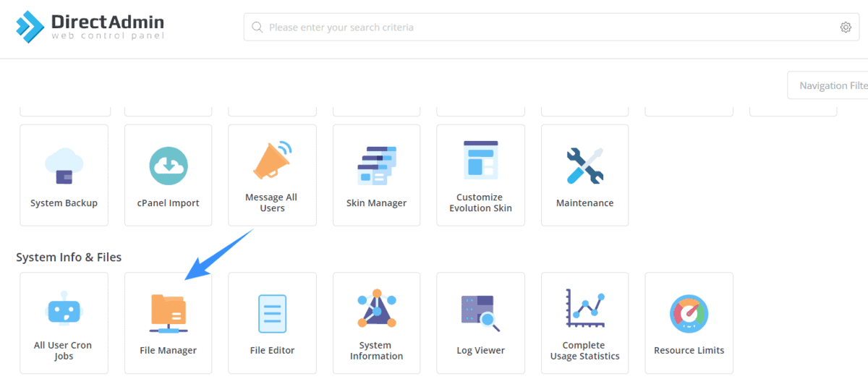The image size is (868, 392).
Task: Click Complete Usage Statistics label
Action: 584,351
